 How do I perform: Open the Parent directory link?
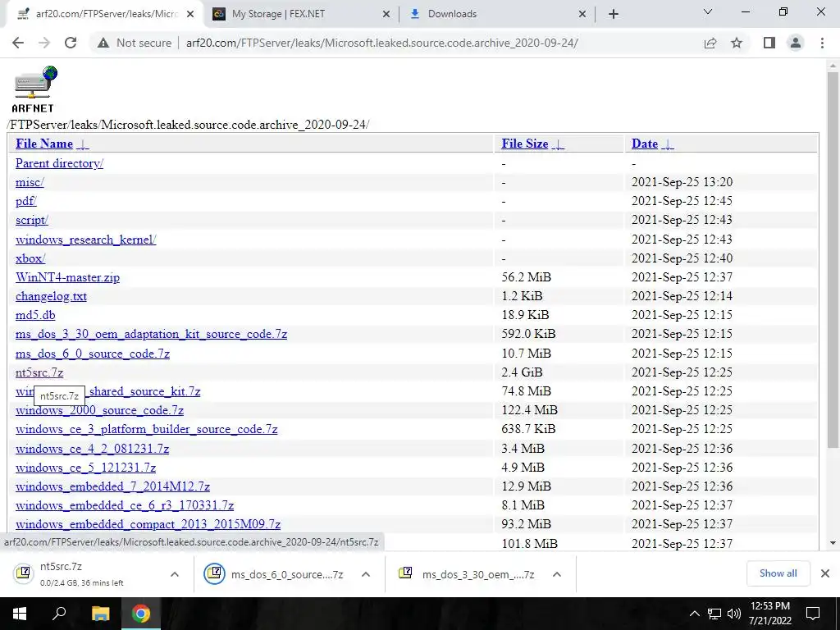59,163
